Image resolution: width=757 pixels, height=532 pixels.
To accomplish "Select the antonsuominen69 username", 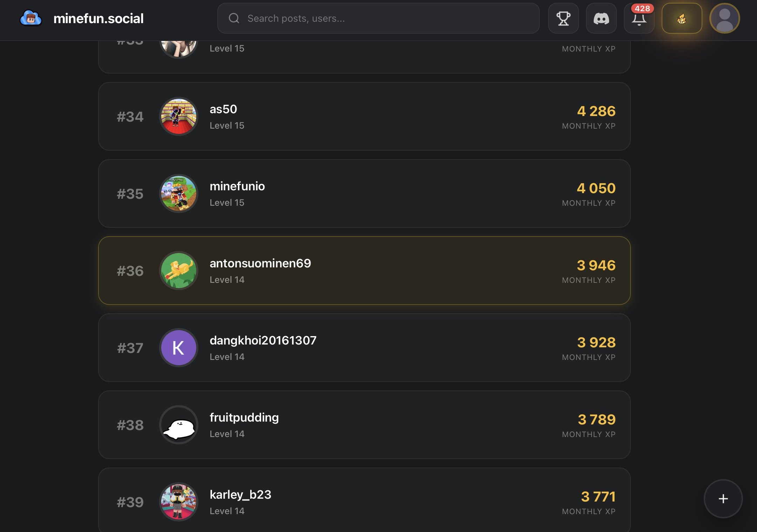I will click(x=260, y=263).
